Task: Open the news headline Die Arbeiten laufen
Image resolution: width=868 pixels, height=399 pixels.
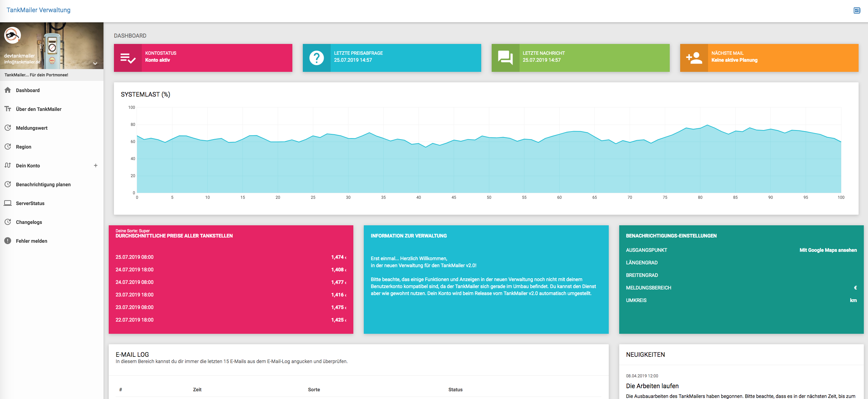Action: pyautogui.click(x=652, y=386)
